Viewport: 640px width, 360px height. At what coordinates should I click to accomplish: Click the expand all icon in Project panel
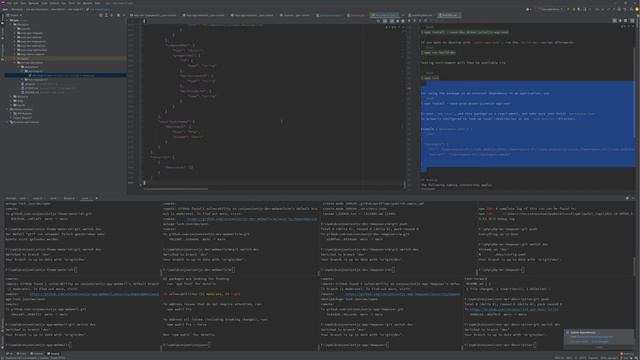pos(106,15)
